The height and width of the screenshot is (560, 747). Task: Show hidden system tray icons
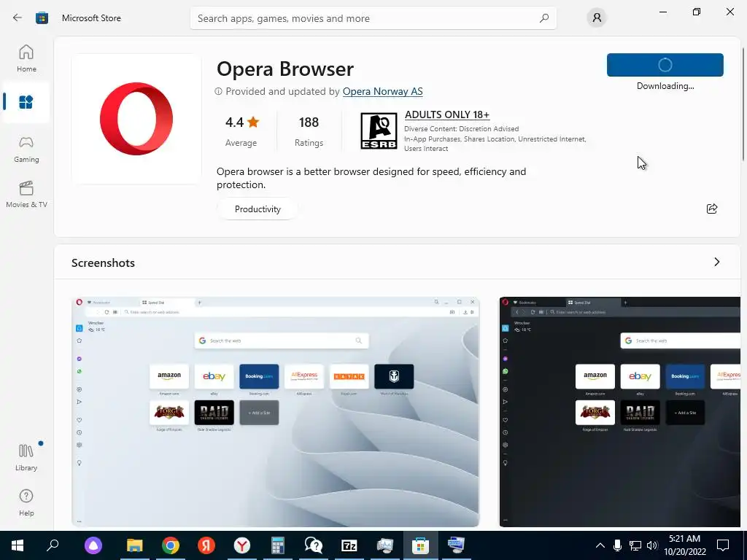click(x=600, y=545)
